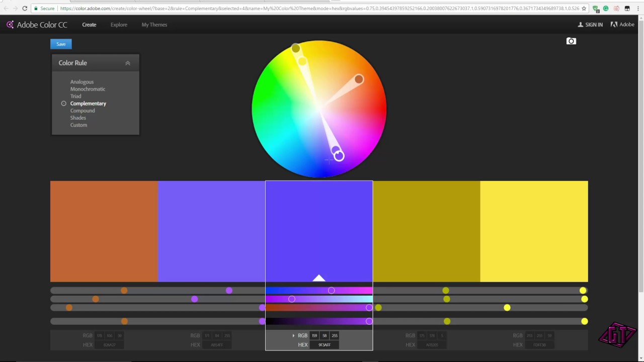Viewport: 644px width, 362px height.
Task: Select the orange-brown color swatch
Action: coord(104,231)
